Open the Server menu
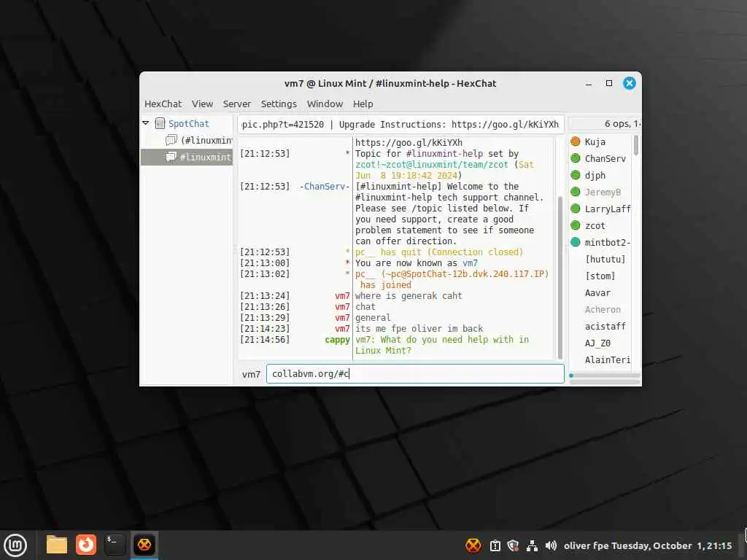This screenshot has height=560, width=747. (x=237, y=104)
